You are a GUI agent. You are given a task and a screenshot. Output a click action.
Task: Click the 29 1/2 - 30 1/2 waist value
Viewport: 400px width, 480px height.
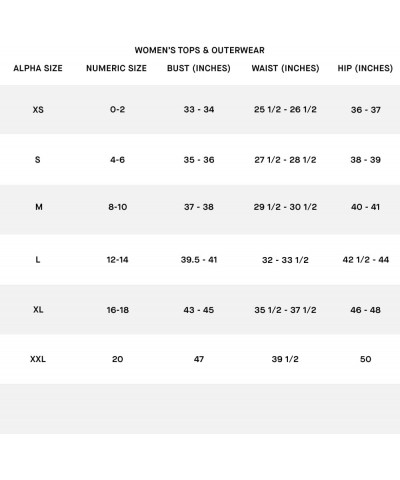(285, 207)
